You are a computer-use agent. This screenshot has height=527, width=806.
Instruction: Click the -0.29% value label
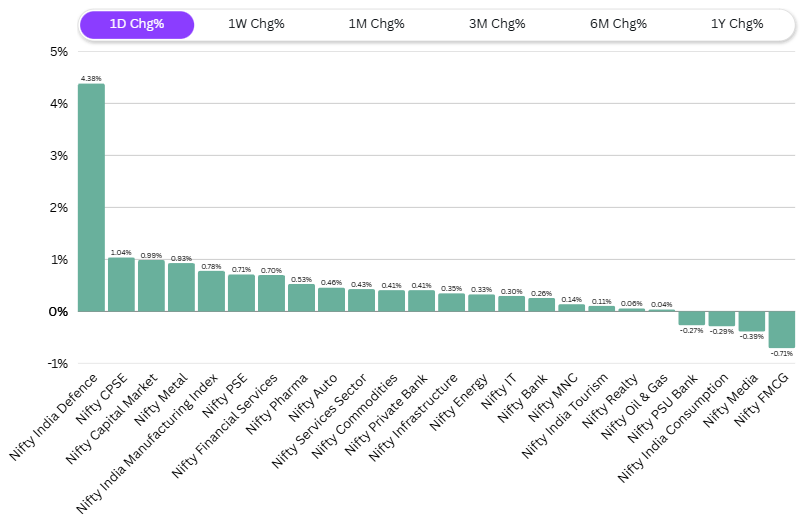pos(722,332)
